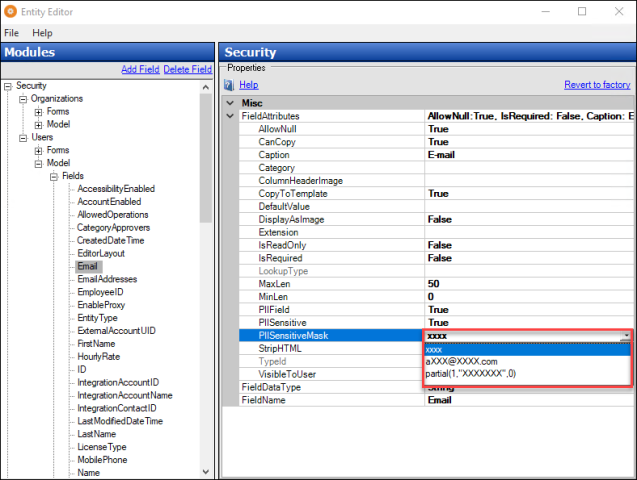This screenshot has height=480, width=637.
Task: Select the AccountEnabled field
Action: 109,202
